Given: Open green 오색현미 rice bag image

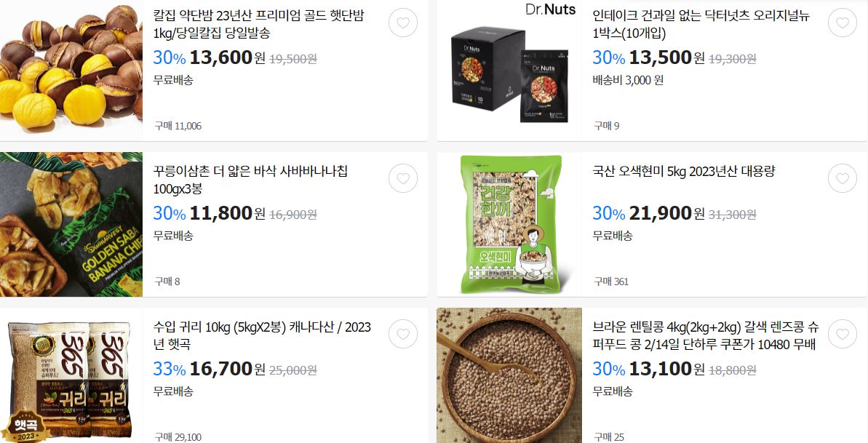Looking at the screenshot, I should [x=509, y=224].
